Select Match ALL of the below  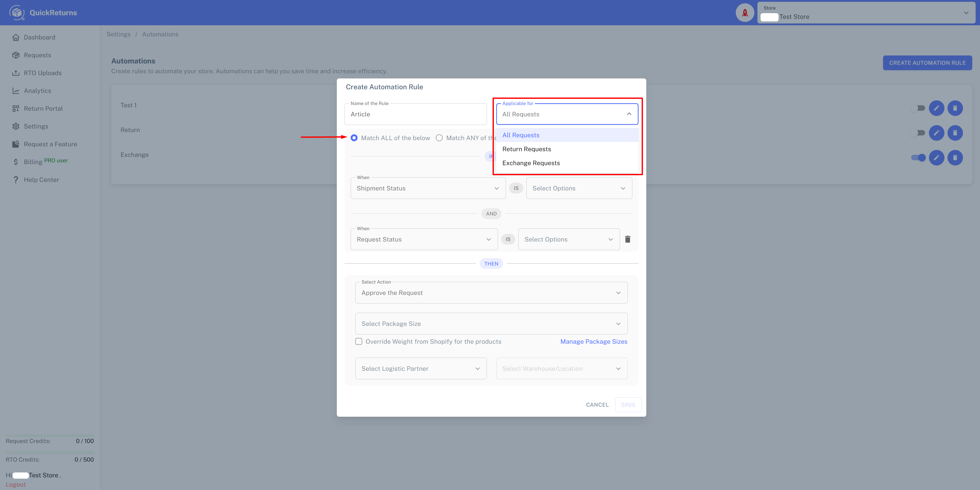click(x=354, y=138)
